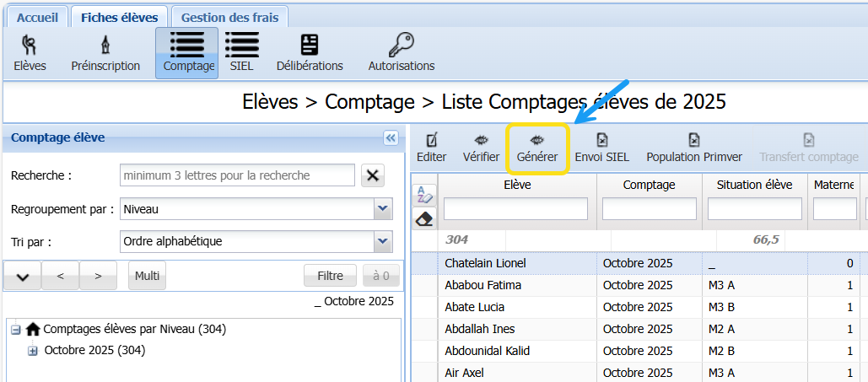Switch to the Accueil tab
The image size is (868, 382).
37,17
